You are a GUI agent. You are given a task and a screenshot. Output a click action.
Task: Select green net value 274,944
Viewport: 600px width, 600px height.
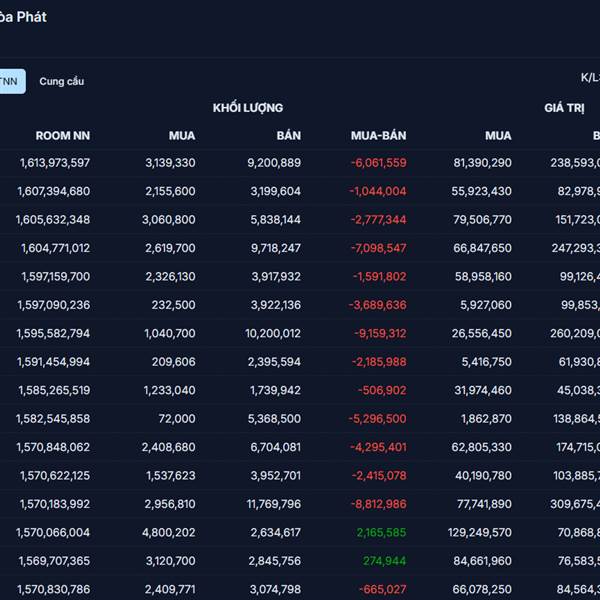pos(385,561)
